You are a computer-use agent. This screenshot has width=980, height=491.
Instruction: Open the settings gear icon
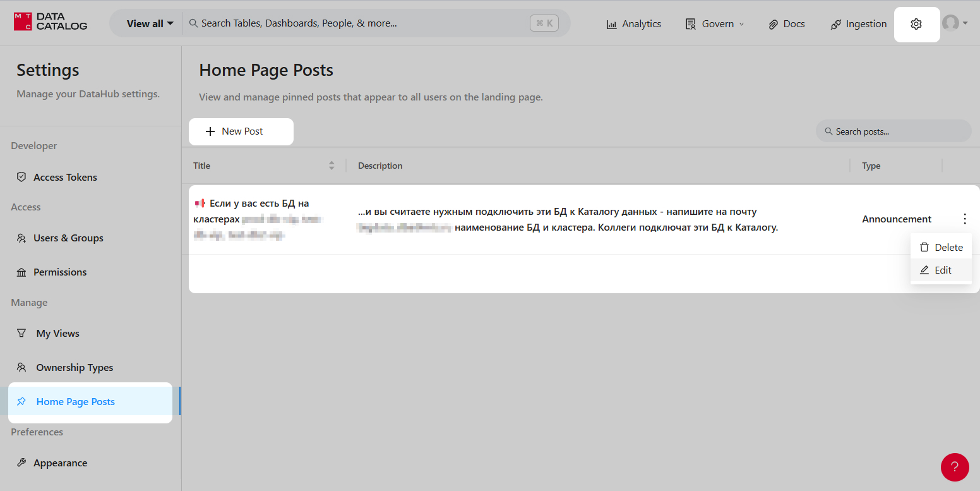tap(916, 24)
